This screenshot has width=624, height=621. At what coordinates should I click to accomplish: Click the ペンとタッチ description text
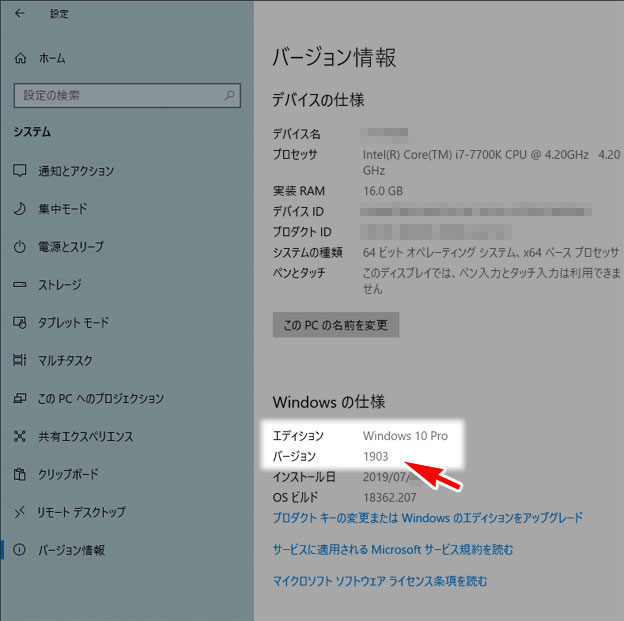[x=492, y=281]
